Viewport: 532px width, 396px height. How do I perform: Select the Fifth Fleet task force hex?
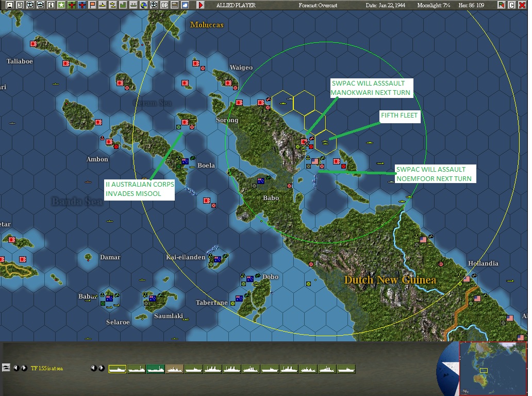coord(325,142)
